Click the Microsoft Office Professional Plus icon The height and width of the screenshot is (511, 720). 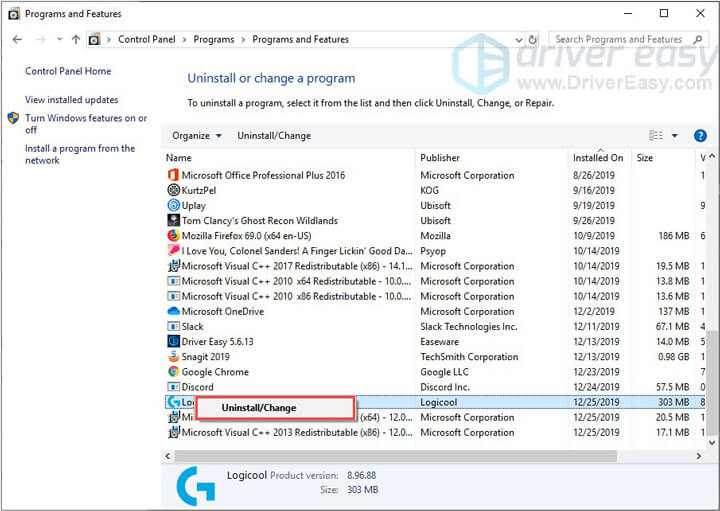pyautogui.click(x=173, y=175)
